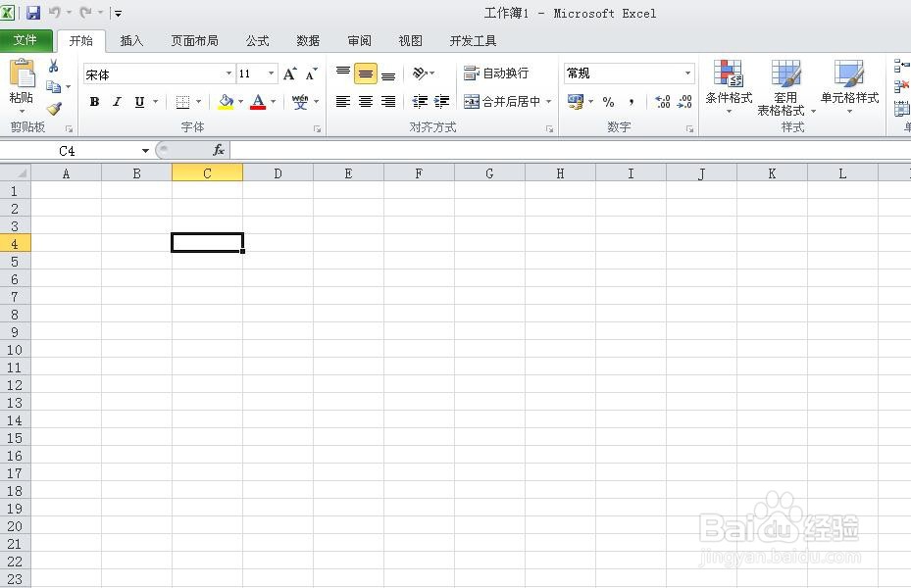This screenshot has height=588, width=911.
Task: Expand the paste options arrow under 粘贴
Action: point(22,111)
